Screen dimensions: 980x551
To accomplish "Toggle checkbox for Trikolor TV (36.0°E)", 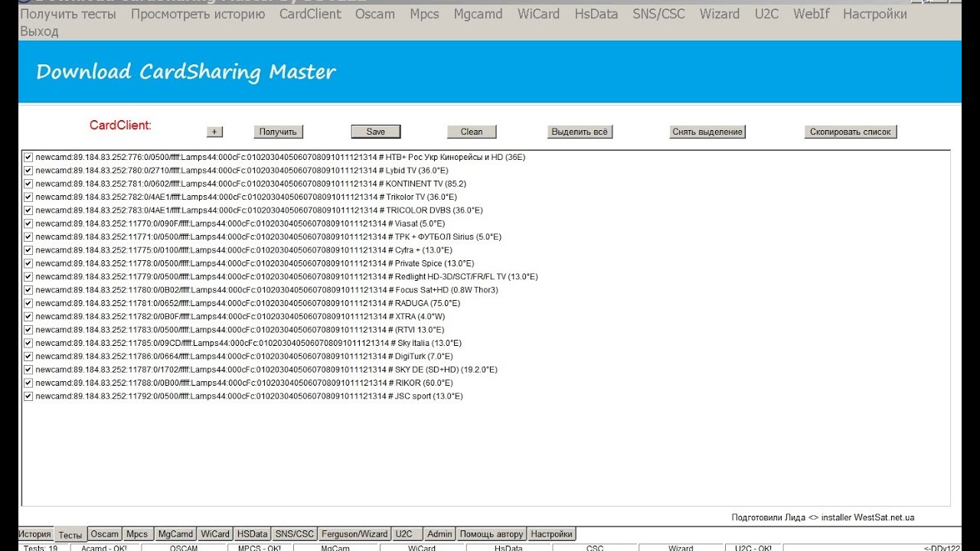I will 28,197.
